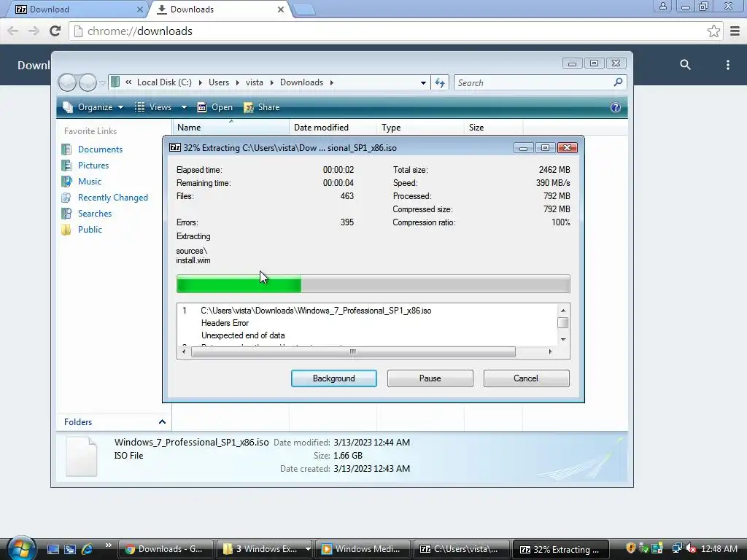This screenshot has height=560, width=747.
Task: Click 'Local Disk (C:)' in address breadcrumb
Action: pyautogui.click(x=164, y=82)
